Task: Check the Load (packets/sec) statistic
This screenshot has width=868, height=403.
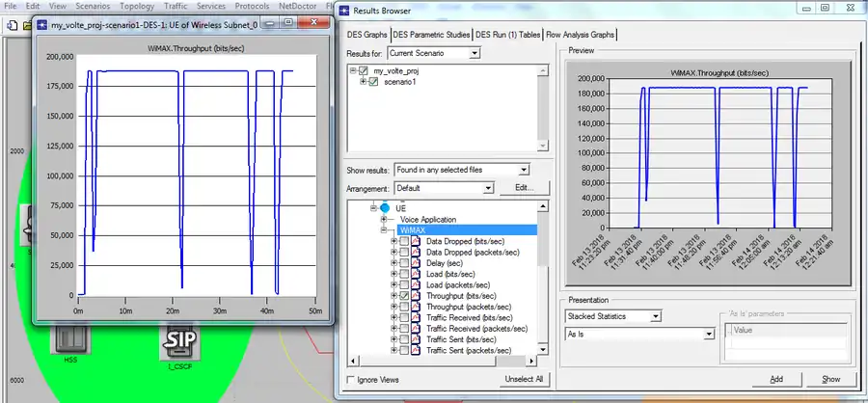Action: point(404,285)
